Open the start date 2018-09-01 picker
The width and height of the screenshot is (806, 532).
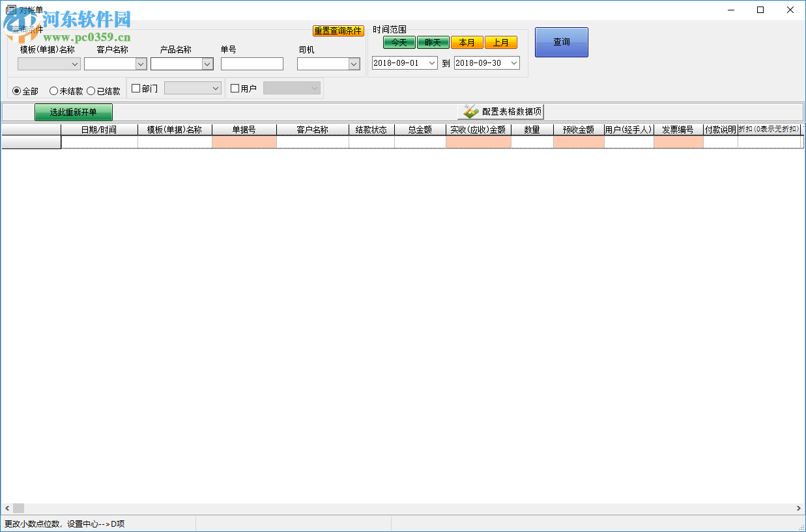(432, 63)
